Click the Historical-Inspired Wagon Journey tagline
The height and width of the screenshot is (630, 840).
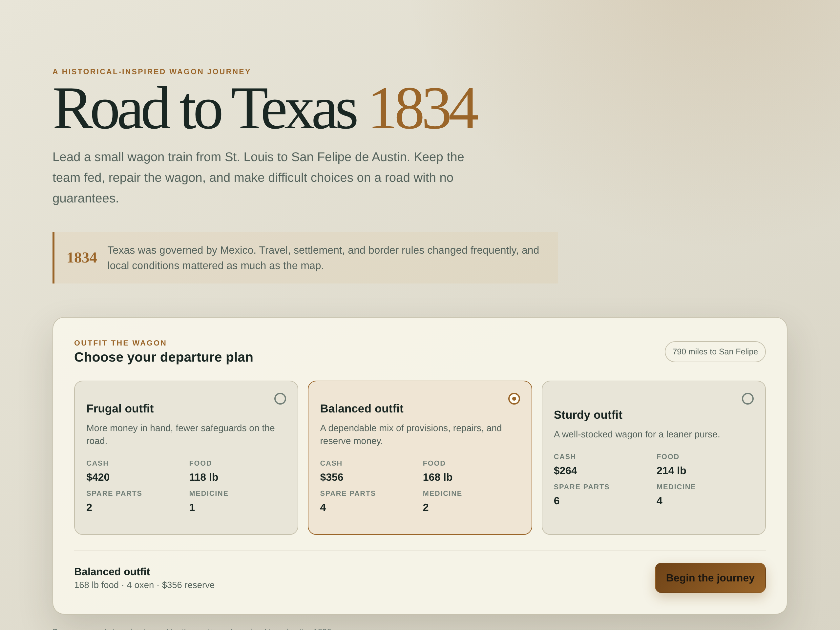point(152,72)
